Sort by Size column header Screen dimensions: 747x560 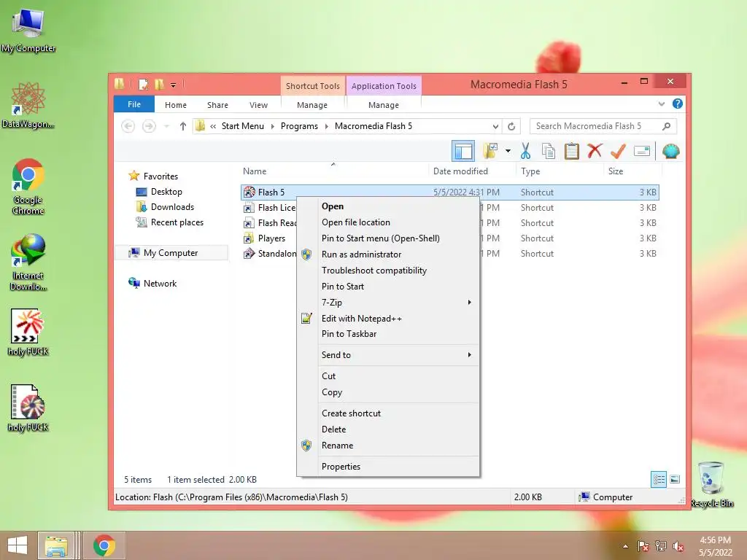pos(616,171)
